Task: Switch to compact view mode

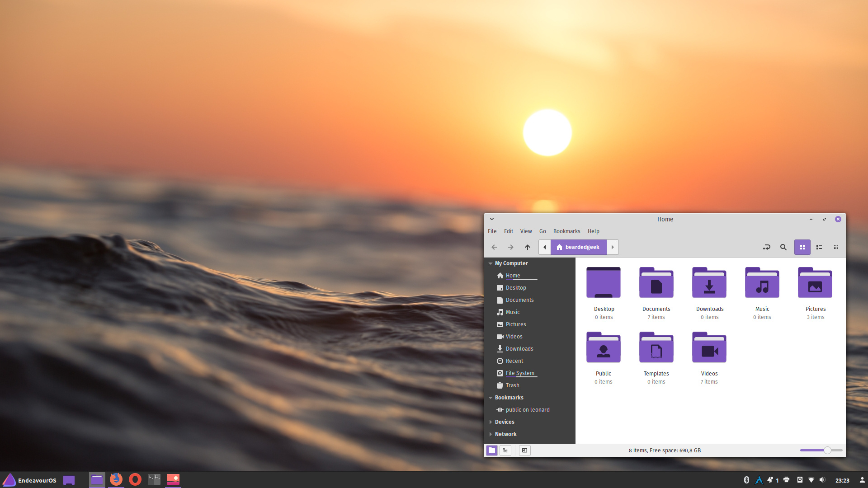Action: [835, 247]
